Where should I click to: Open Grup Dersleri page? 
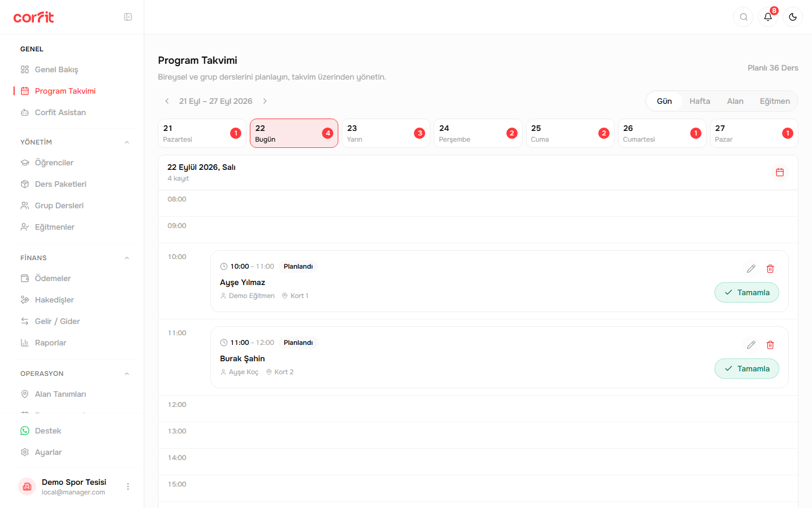point(74,205)
